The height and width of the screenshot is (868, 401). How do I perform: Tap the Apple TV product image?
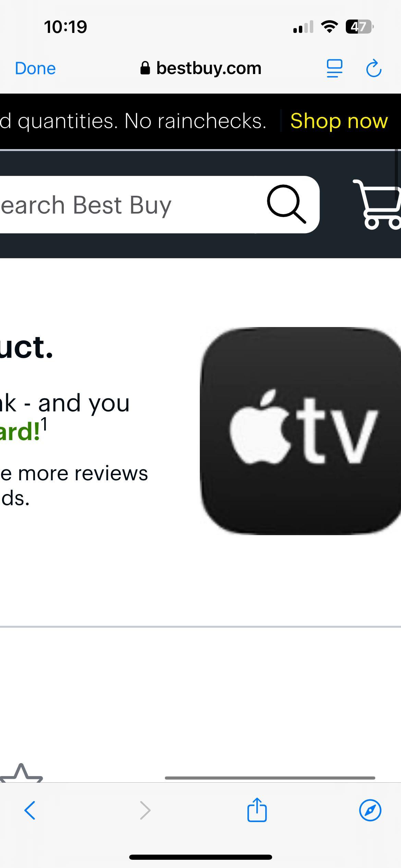point(301,431)
